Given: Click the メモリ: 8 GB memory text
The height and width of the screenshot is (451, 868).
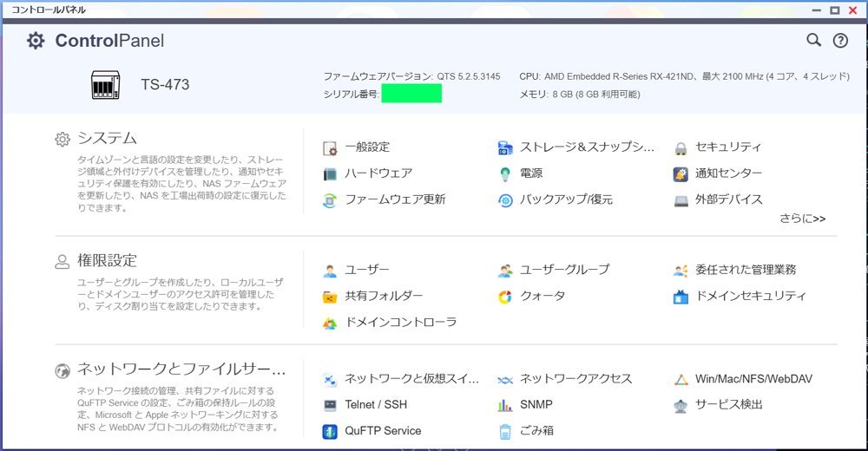Looking at the screenshot, I should 580,95.
